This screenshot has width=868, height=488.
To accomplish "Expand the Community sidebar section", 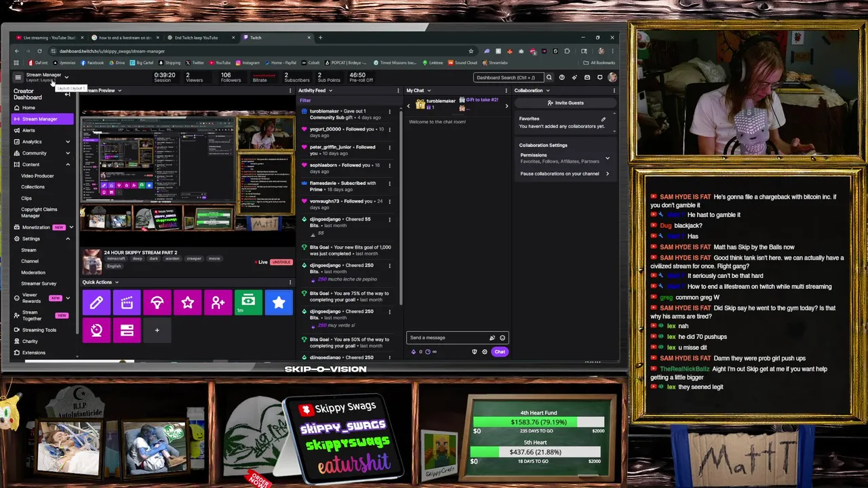I will pos(68,153).
